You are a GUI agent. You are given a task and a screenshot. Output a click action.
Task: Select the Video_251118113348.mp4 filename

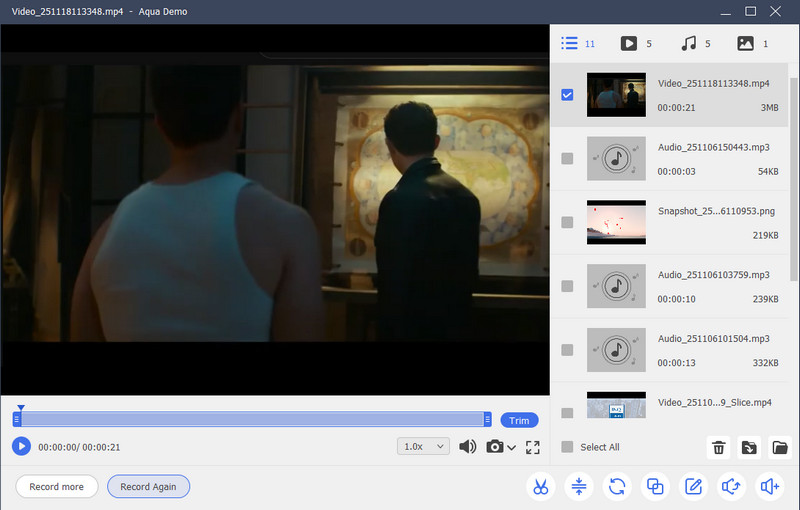[x=713, y=83]
